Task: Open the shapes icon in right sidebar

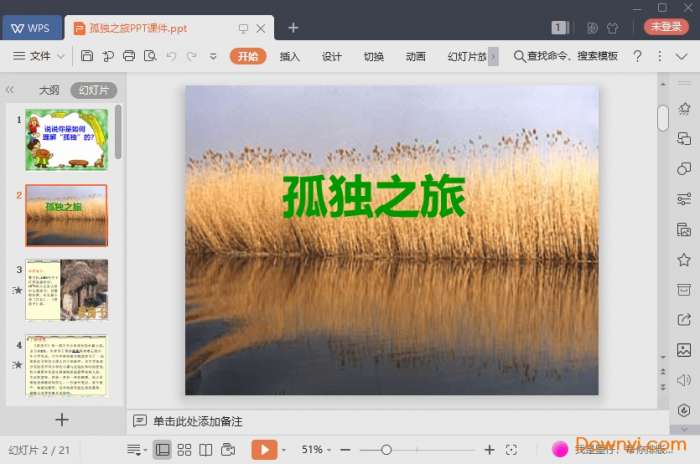Action: coord(684,168)
